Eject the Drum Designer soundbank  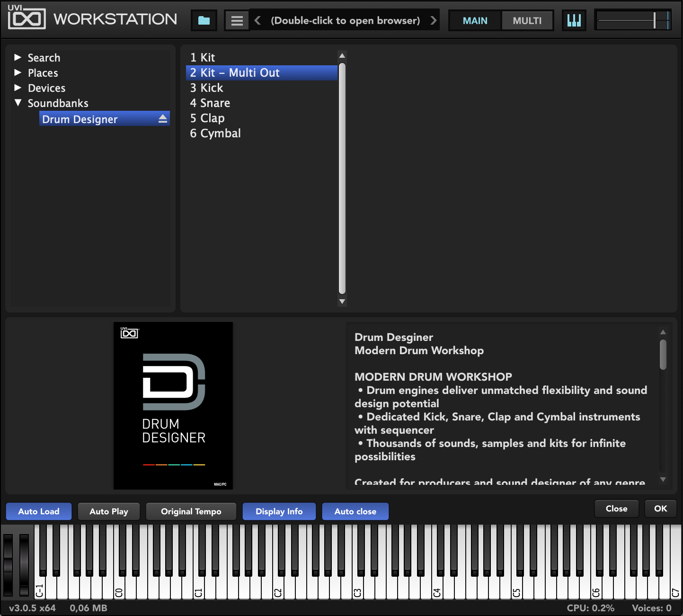(x=163, y=119)
